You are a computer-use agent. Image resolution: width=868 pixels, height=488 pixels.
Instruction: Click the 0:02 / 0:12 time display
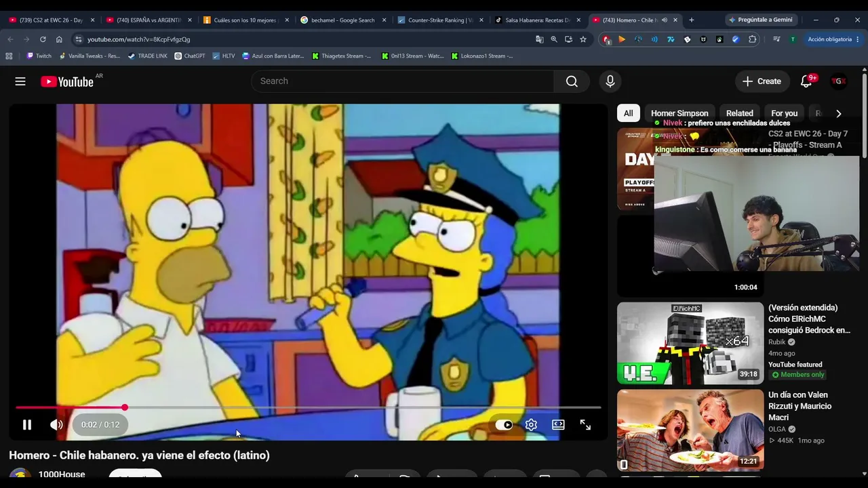click(x=100, y=425)
